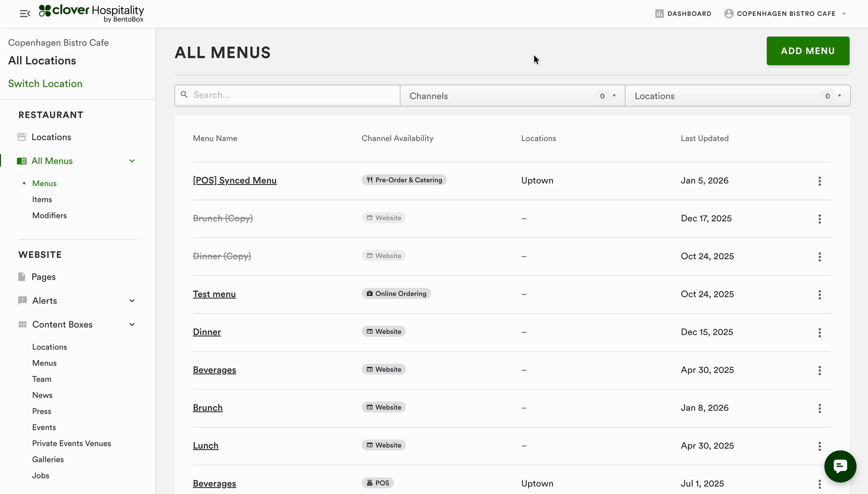
Task: Open the [POS] Synced Menu link
Action: [234, 180]
